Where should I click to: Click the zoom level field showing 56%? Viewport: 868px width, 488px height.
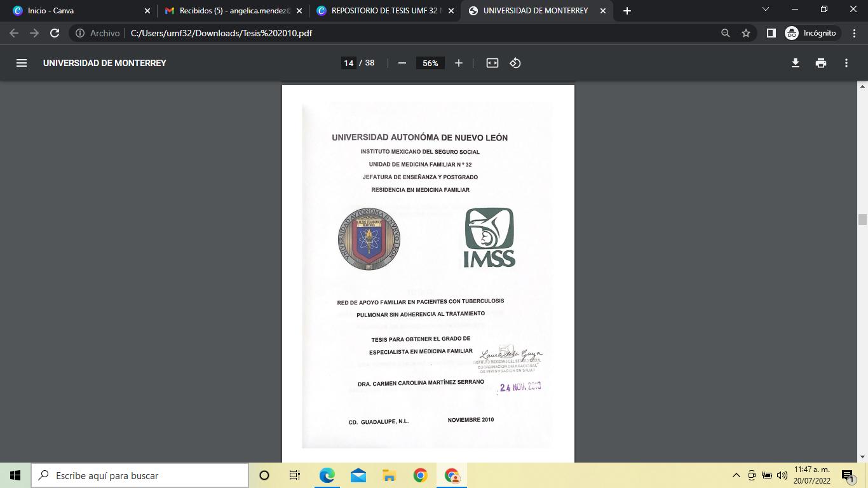pos(430,63)
